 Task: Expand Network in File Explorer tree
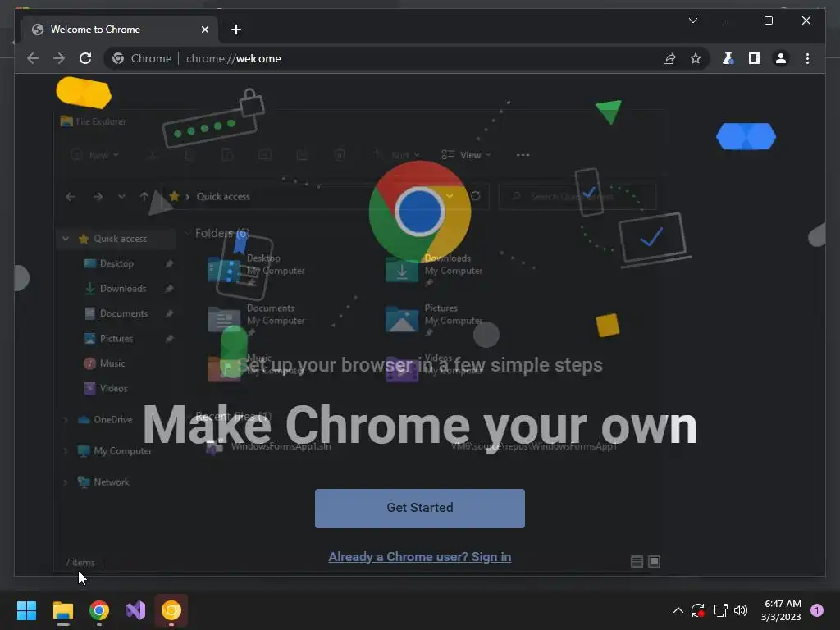[x=66, y=482]
